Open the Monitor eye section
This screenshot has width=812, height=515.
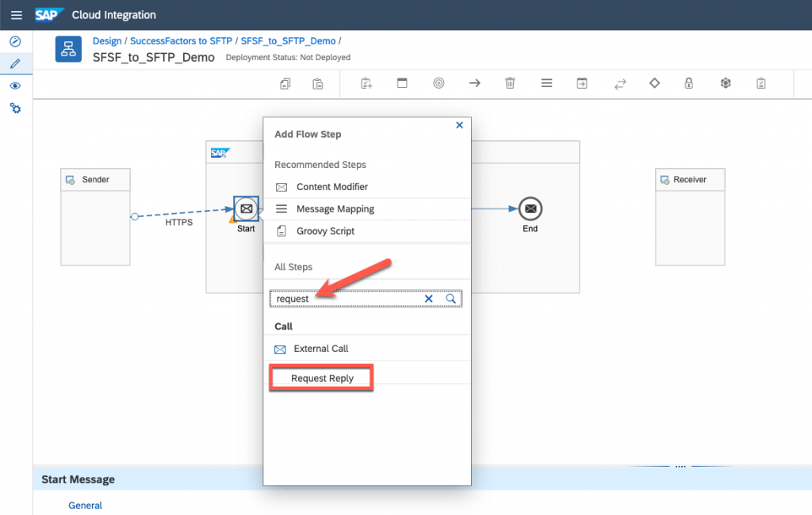[16, 86]
